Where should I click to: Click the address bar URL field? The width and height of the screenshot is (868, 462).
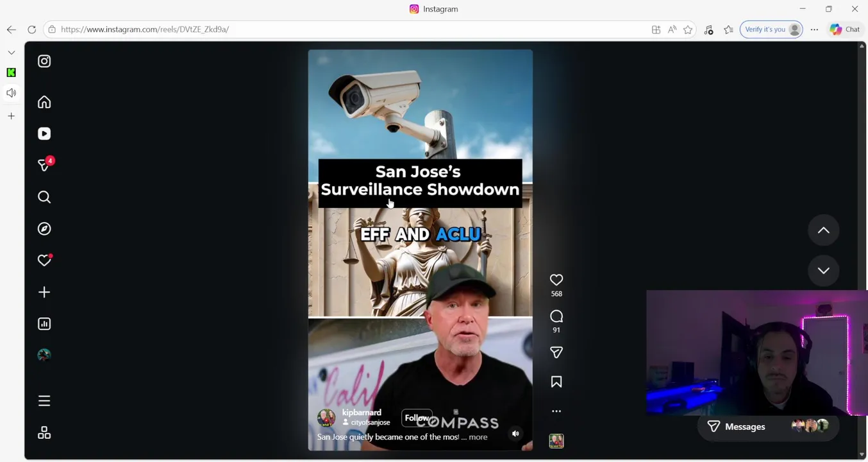[346, 30]
